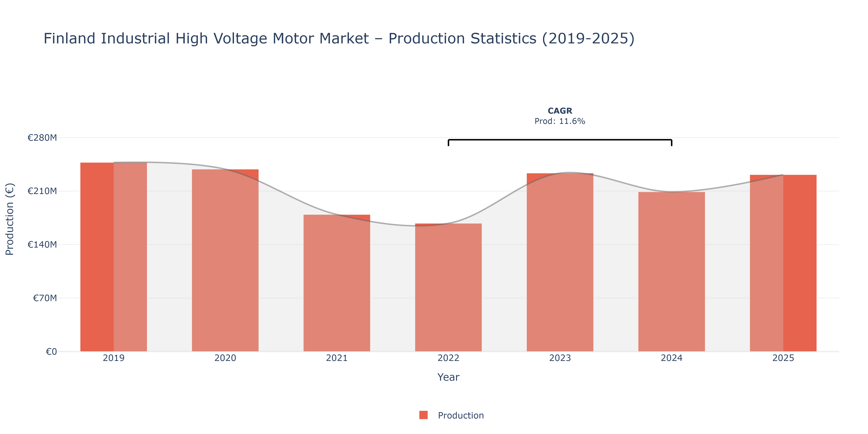
Task: Click the '€280M' y-axis tick label
Action: [42, 137]
